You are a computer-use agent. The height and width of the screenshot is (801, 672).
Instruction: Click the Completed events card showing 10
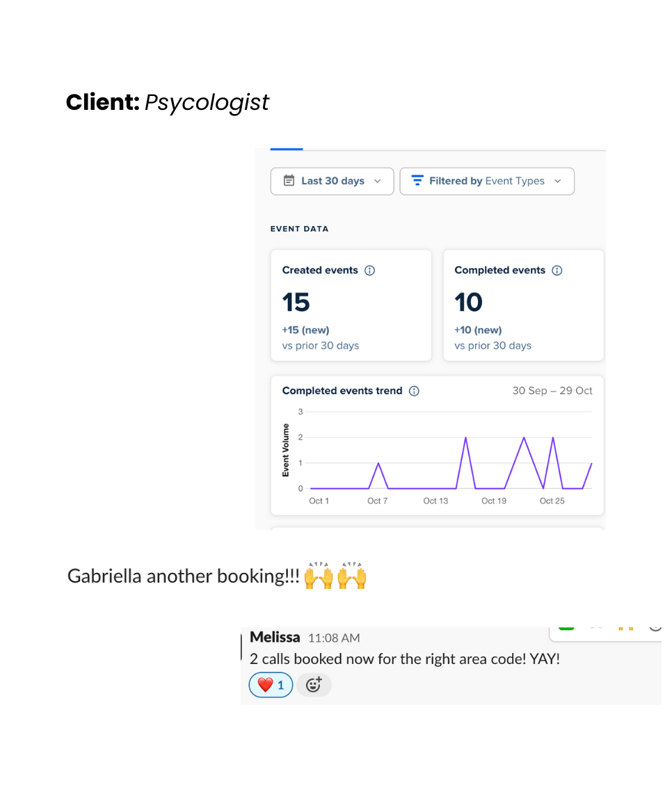[523, 306]
